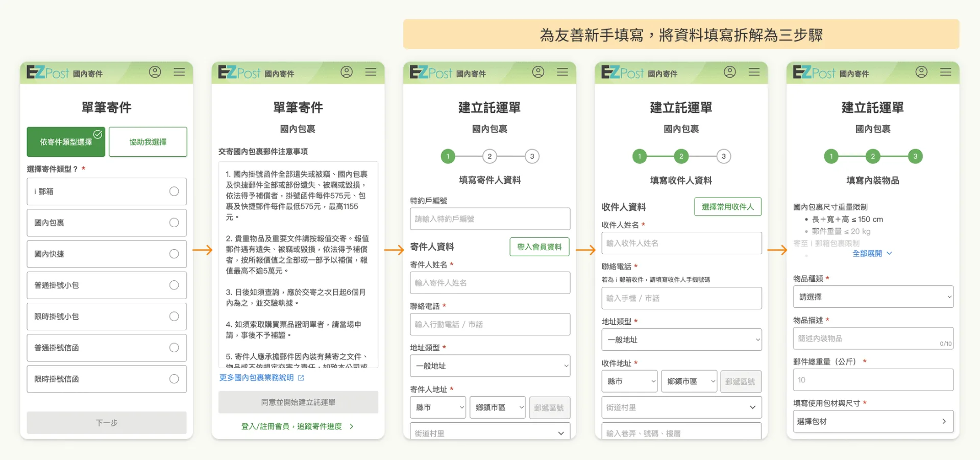Click the 輸入收件人姓名 input field
Image resolution: width=980 pixels, height=460 pixels.
tap(681, 243)
